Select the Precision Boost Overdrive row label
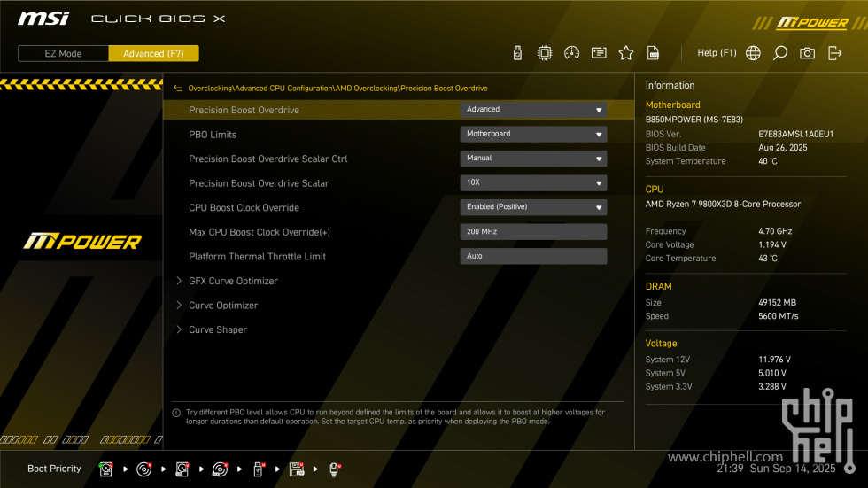The width and height of the screenshot is (868, 488). (x=244, y=110)
